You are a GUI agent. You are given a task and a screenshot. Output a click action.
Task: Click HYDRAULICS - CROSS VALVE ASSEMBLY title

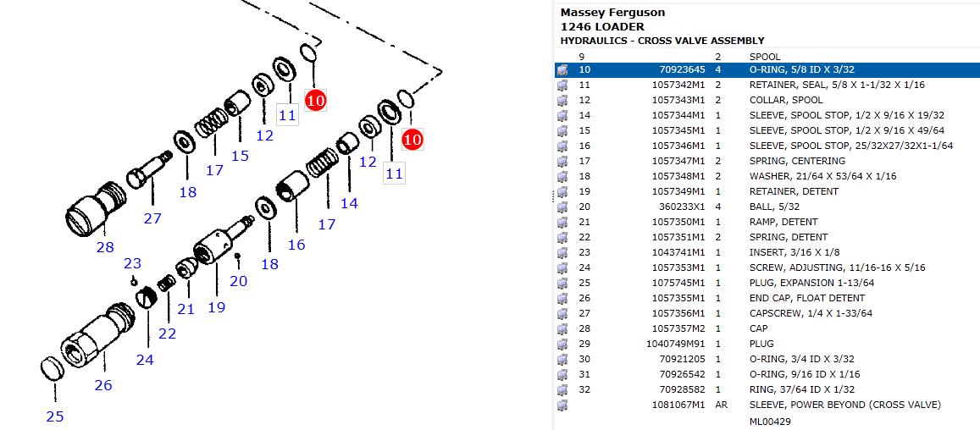(x=662, y=41)
